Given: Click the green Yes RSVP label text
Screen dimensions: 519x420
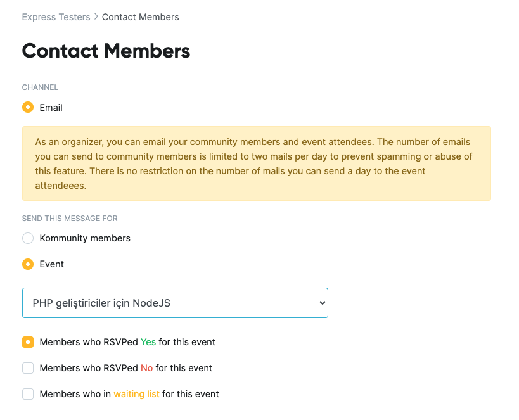Looking at the screenshot, I should point(148,342).
